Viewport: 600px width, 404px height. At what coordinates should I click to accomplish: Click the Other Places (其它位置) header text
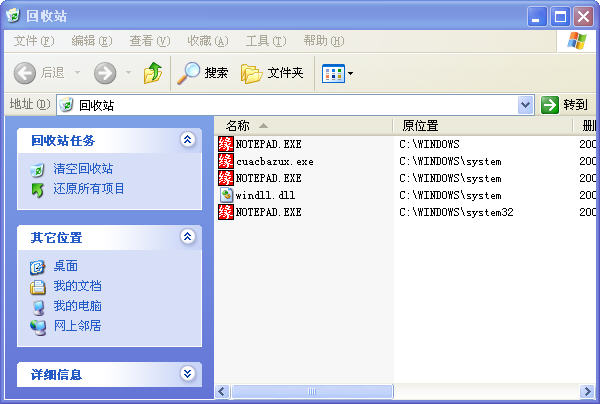pos(56,238)
